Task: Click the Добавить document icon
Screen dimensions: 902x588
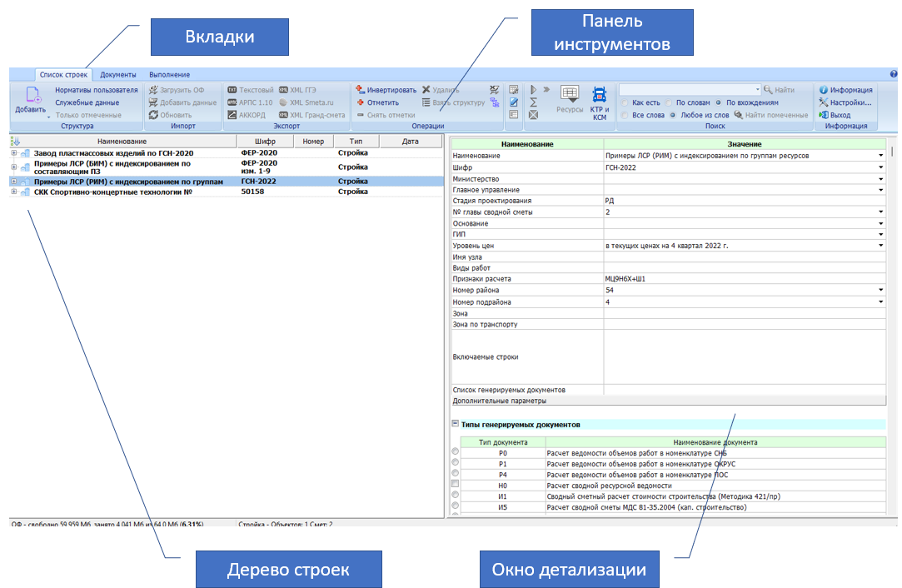Action: coord(32,95)
